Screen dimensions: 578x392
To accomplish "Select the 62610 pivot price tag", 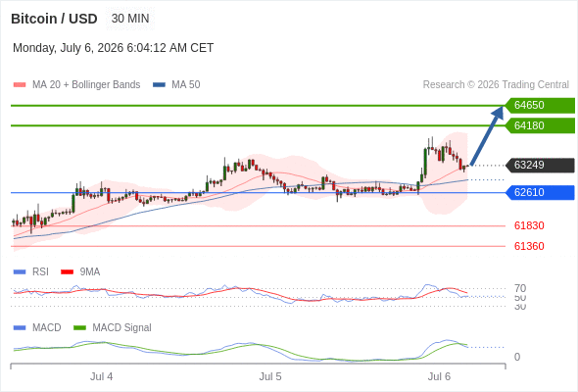I will [x=540, y=192].
